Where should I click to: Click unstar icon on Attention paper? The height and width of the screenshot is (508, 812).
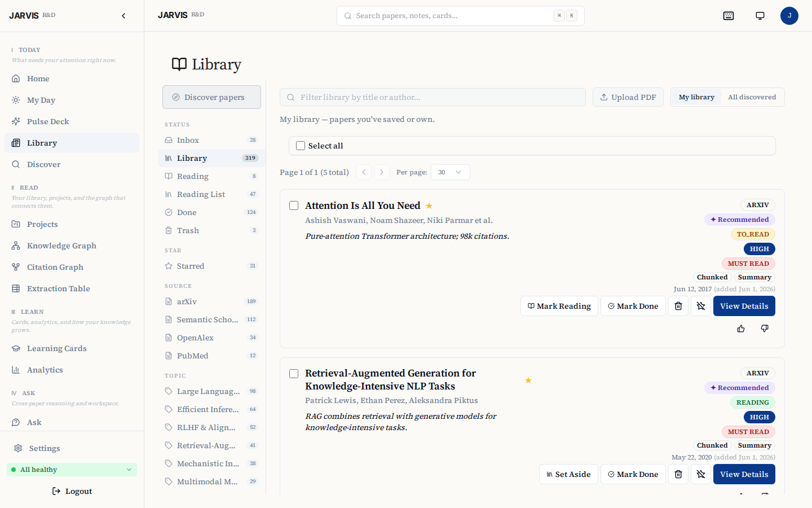[x=701, y=306]
